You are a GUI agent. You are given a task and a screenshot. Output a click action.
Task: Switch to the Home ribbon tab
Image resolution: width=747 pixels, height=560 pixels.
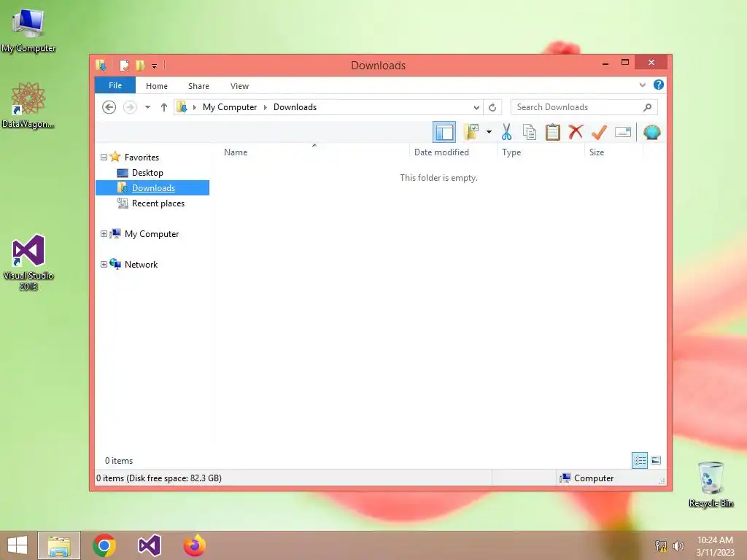(157, 86)
